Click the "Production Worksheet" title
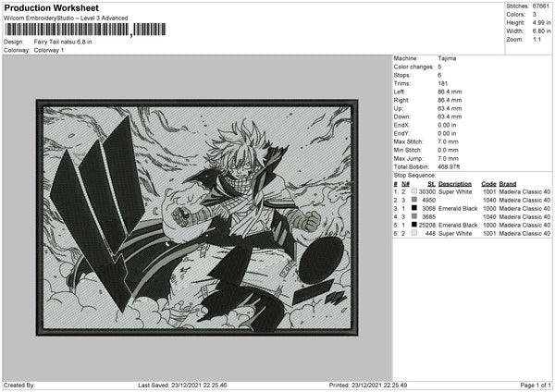555x392 pixels. pyautogui.click(x=52, y=7)
